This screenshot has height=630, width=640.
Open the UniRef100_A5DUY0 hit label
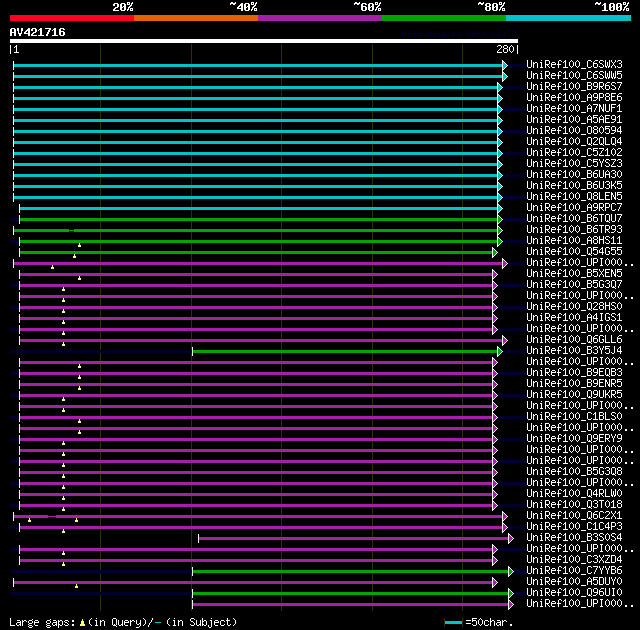(x=574, y=582)
